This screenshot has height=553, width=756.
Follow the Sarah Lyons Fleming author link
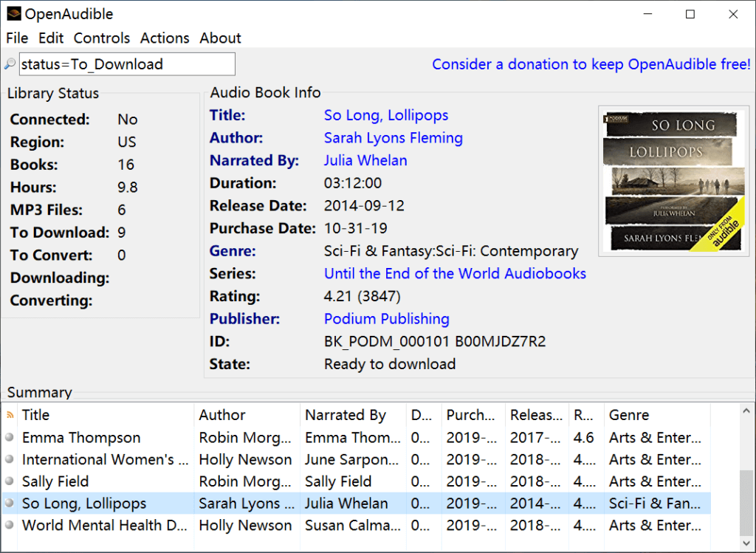[393, 138]
